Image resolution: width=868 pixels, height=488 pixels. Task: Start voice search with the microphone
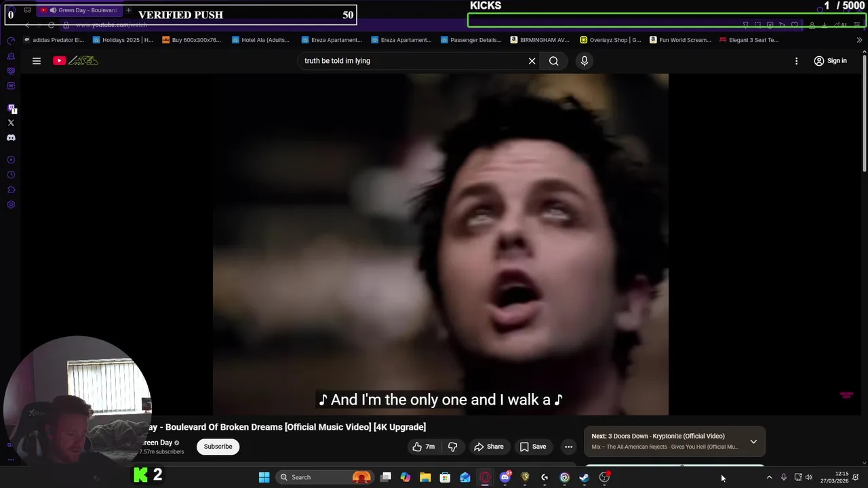coord(585,61)
